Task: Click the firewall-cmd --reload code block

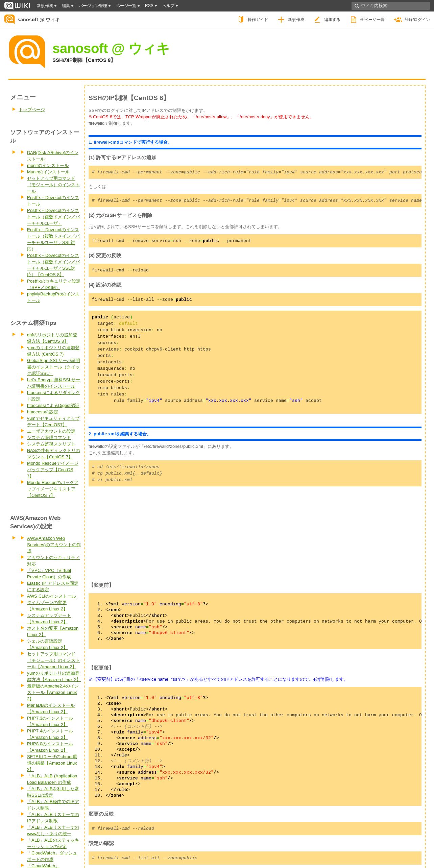Action: point(255,270)
